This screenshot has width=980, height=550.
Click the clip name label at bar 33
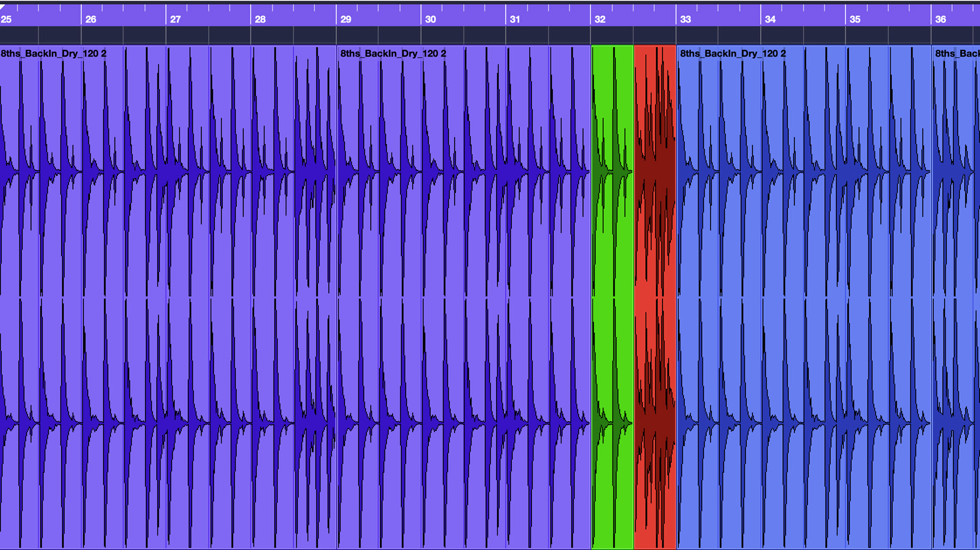tap(733, 53)
